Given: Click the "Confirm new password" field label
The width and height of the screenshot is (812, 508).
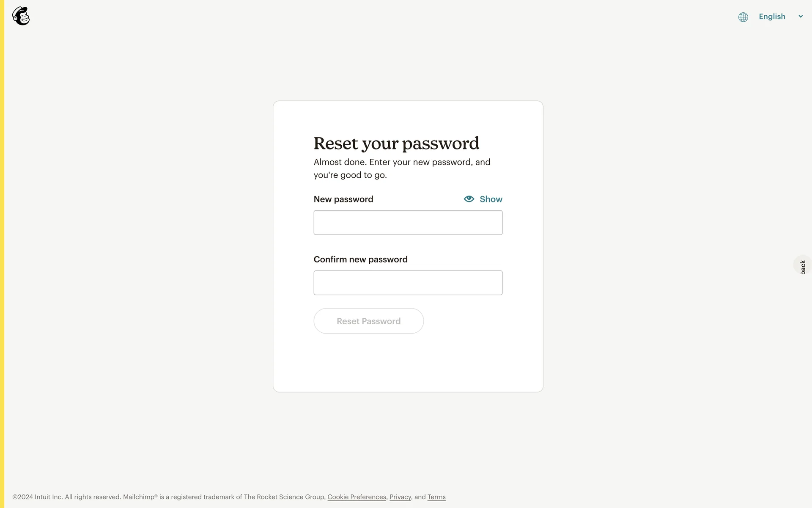Looking at the screenshot, I should 360,260.
